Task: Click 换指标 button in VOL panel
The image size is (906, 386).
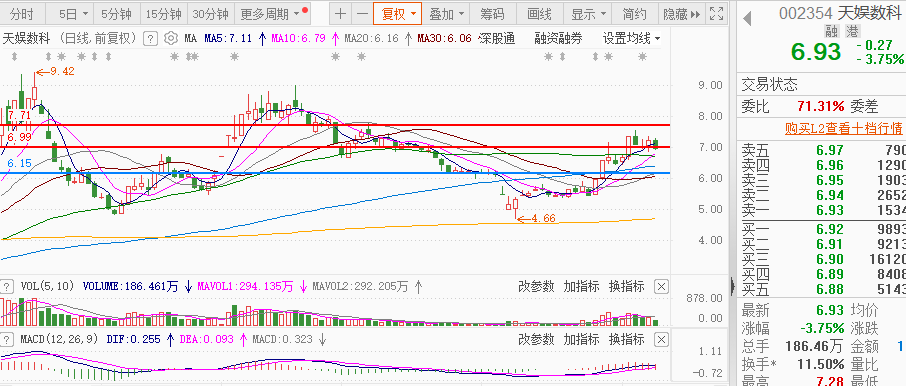Action: tap(627, 286)
